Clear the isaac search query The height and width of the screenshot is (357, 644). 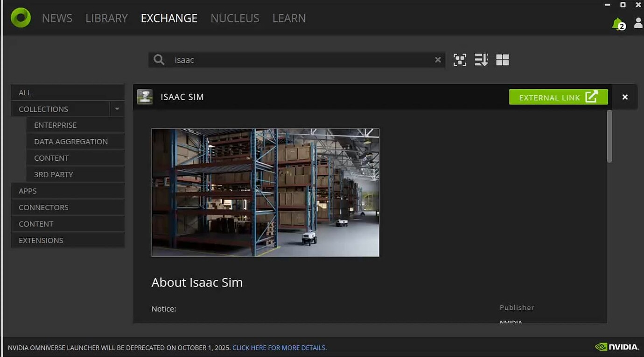click(x=438, y=60)
